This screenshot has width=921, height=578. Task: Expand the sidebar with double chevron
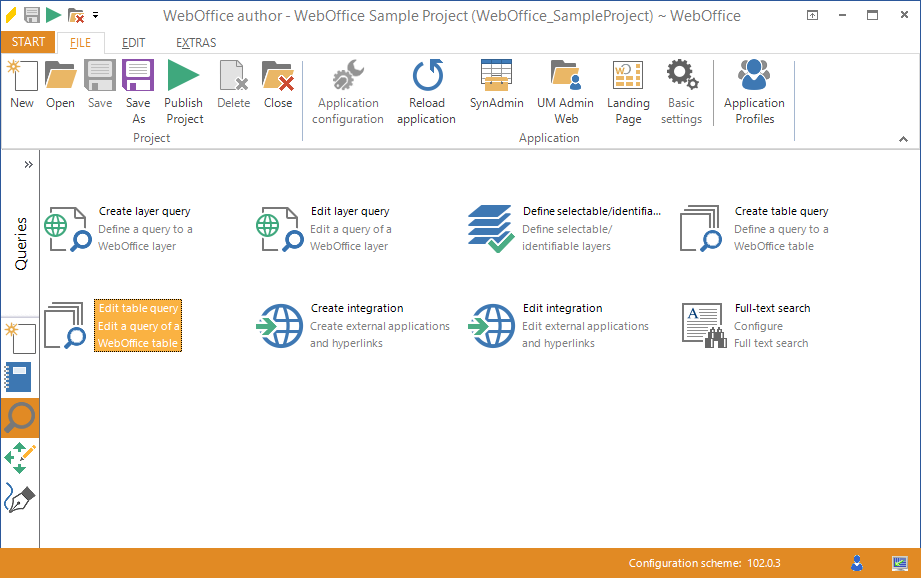coord(28,164)
